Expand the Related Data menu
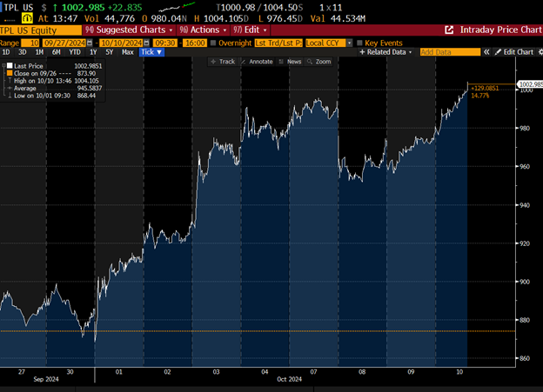Image resolution: width=543 pixels, height=392 pixels. pyautogui.click(x=385, y=52)
